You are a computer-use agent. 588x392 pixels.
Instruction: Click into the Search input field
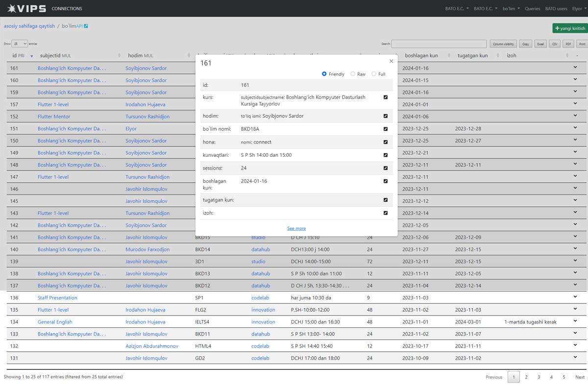(x=439, y=44)
